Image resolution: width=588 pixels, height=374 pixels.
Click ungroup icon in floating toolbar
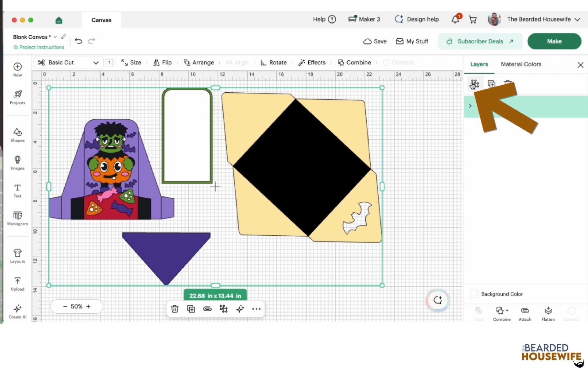coord(223,309)
